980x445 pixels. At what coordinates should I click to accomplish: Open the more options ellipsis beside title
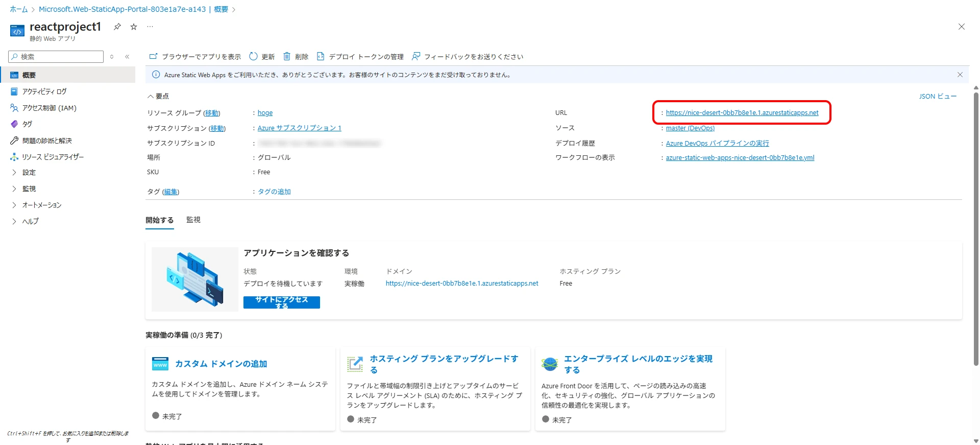point(150,27)
